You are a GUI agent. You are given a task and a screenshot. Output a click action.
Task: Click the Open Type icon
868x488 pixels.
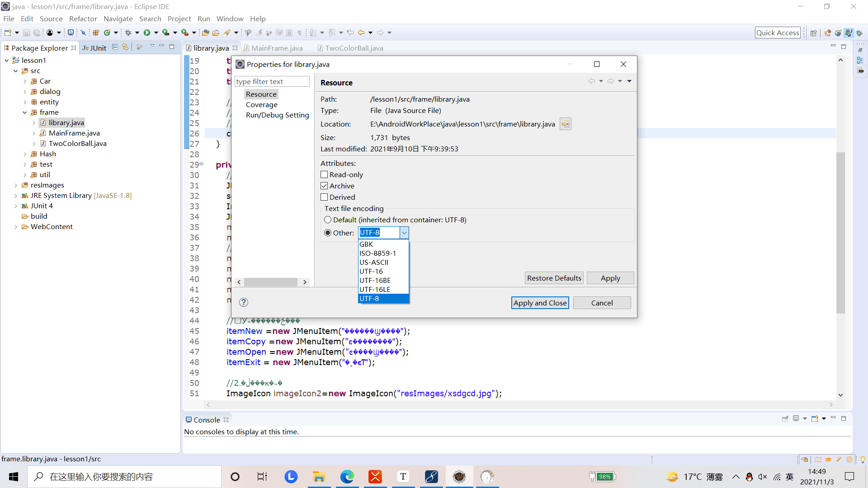click(x=206, y=33)
